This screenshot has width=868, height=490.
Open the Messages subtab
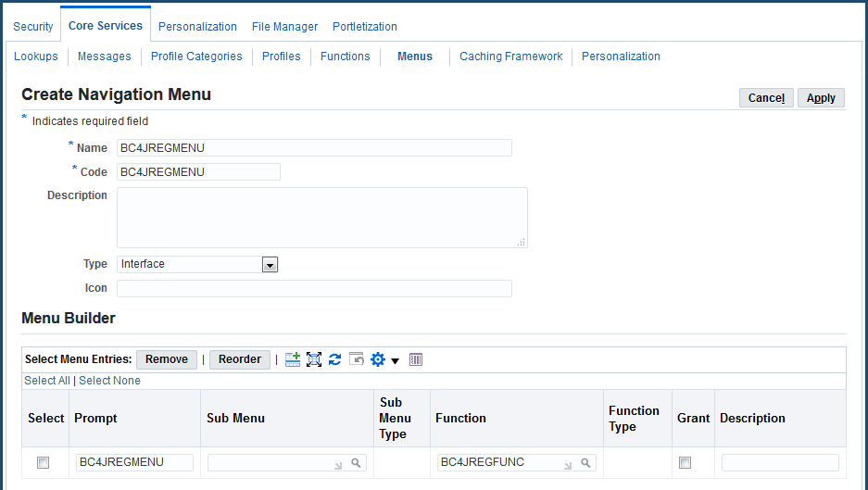point(104,57)
